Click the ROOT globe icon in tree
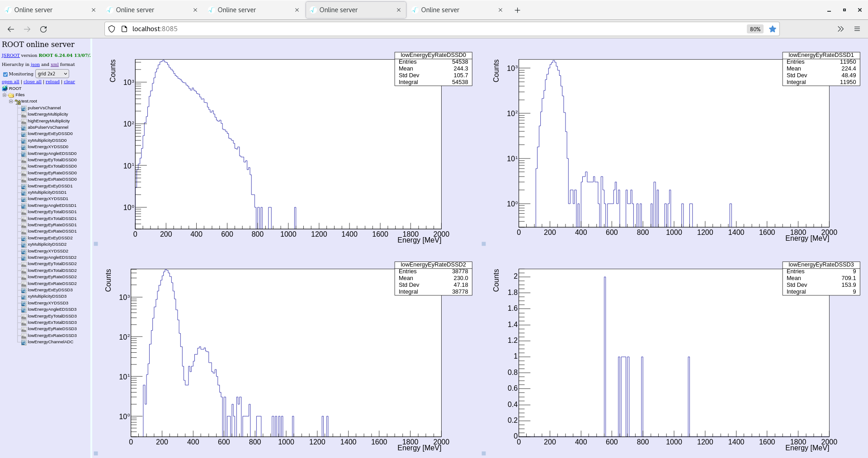The height and width of the screenshot is (458, 868). (x=5, y=89)
